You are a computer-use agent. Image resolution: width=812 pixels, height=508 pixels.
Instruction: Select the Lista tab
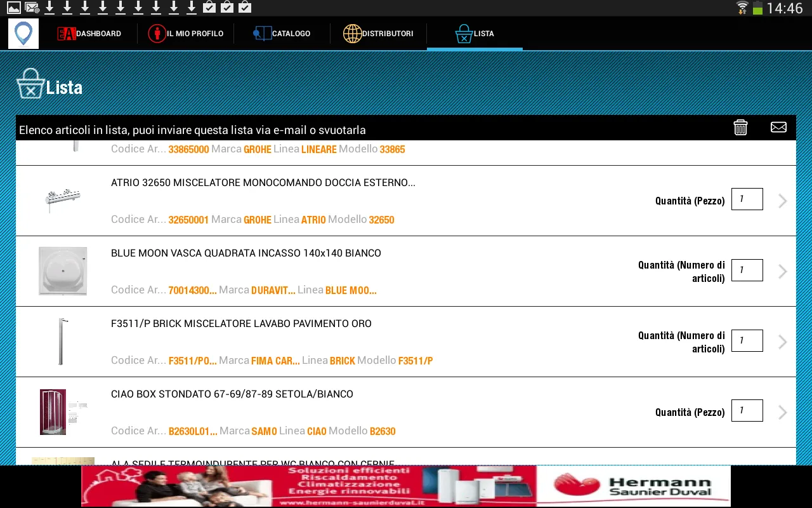[475, 34]
